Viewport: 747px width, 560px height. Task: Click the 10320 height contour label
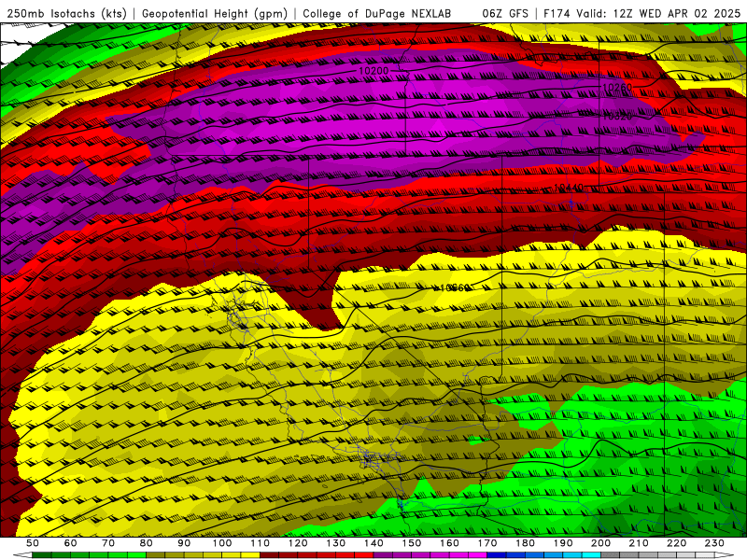click(617, 116)
